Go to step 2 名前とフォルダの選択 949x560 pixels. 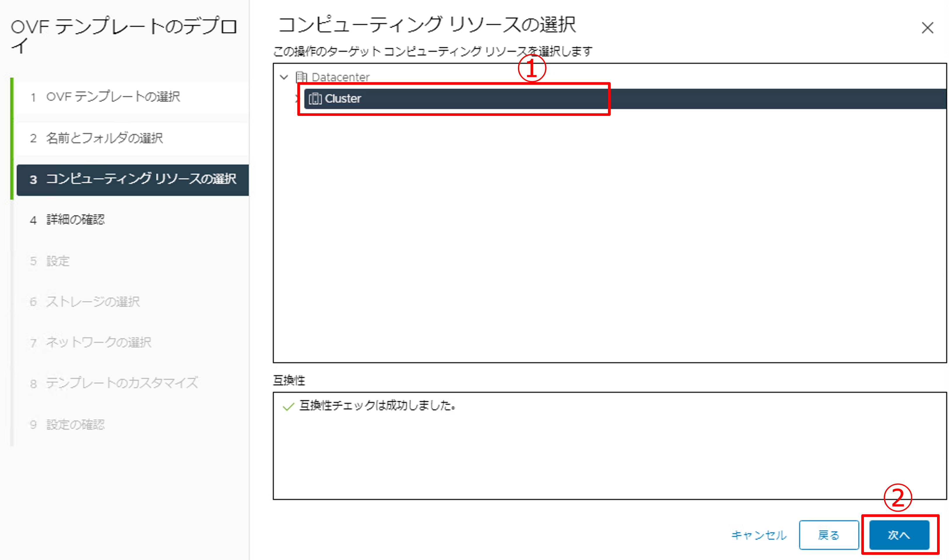[104, 138]
